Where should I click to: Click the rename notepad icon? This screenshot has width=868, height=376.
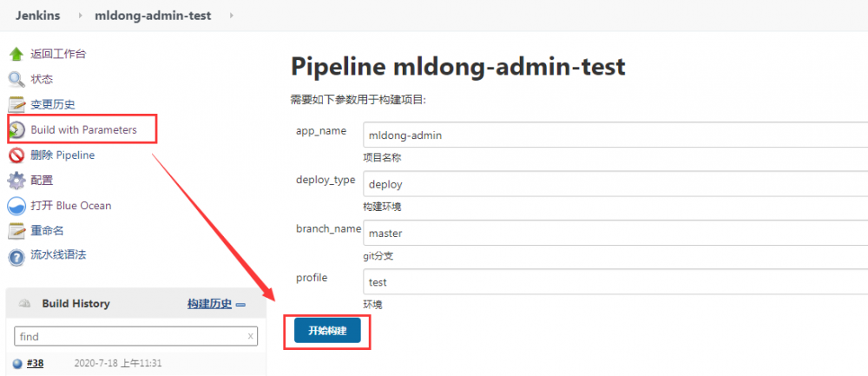(x=16, y=231)
